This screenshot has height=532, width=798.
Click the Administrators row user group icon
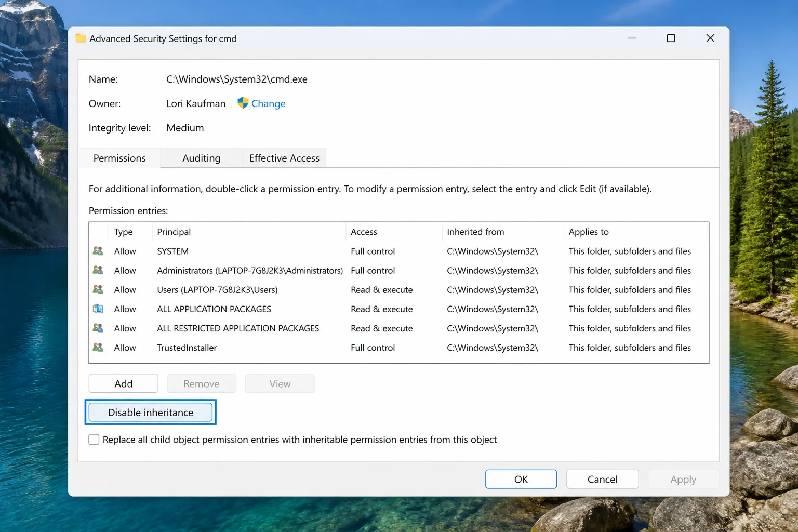pyautogui.click(x=98, y=270)
